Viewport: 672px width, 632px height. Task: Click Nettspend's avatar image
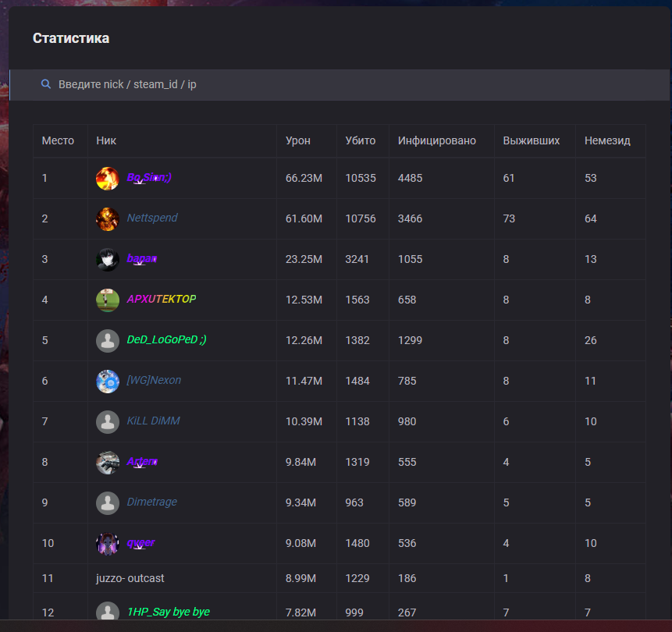click(x=108, y=218)
